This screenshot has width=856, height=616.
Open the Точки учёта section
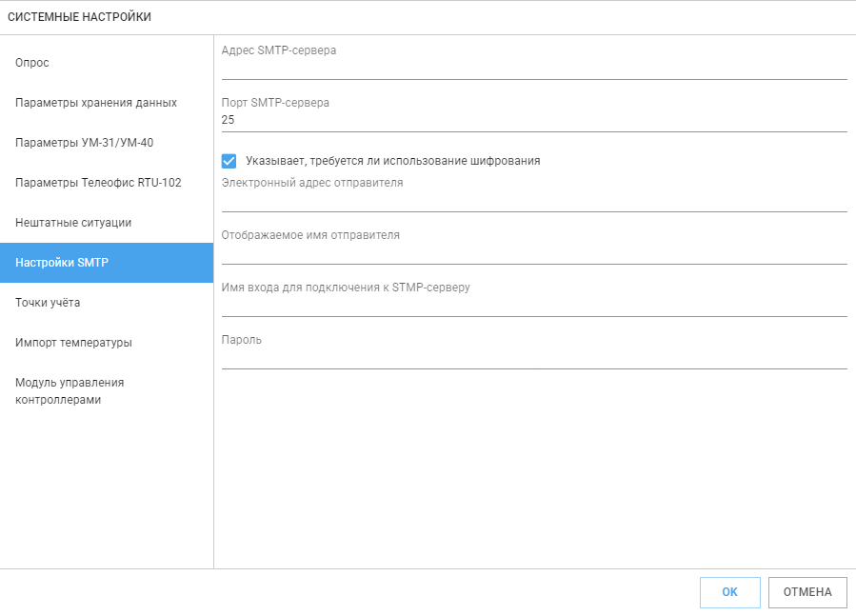click(x=107, y=303)
